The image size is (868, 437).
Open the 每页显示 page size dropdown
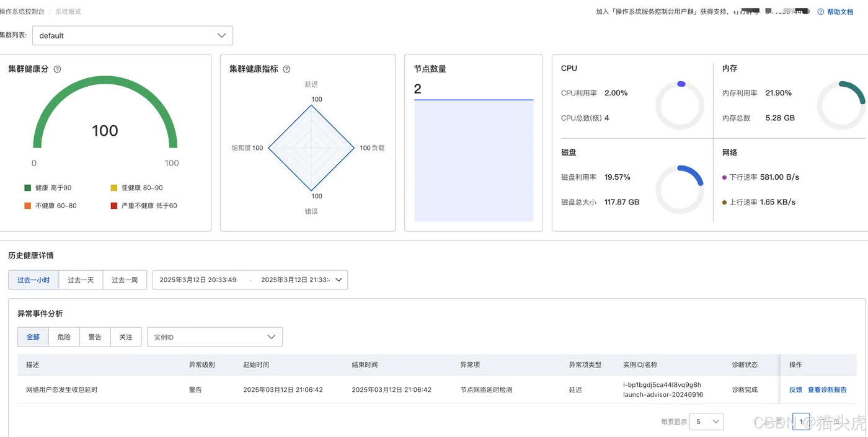pos(706,422)
